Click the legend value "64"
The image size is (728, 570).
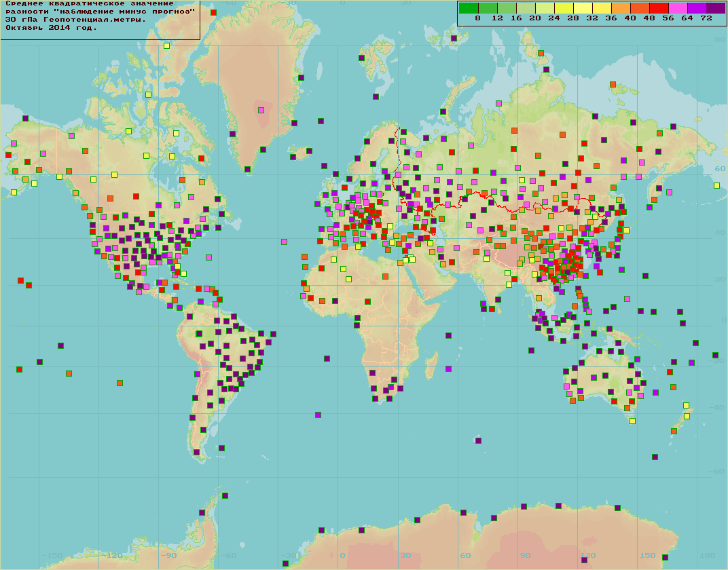point(687,18)
